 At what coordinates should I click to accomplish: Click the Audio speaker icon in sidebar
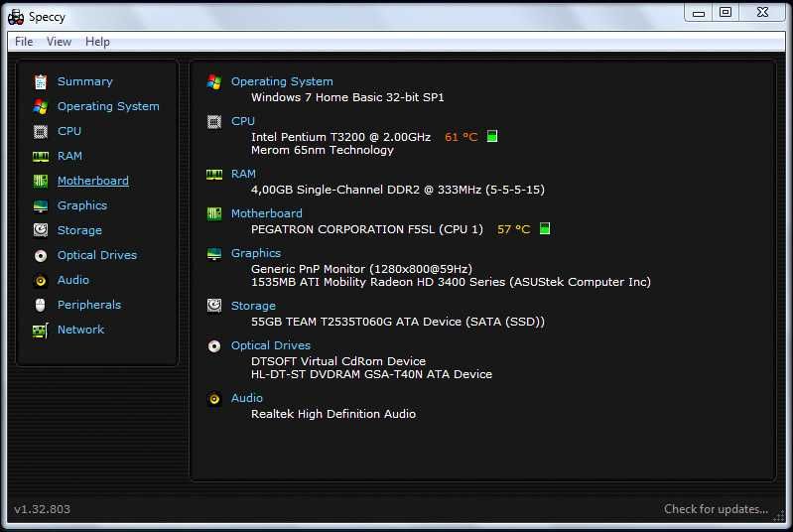click(x=41, y=281)
